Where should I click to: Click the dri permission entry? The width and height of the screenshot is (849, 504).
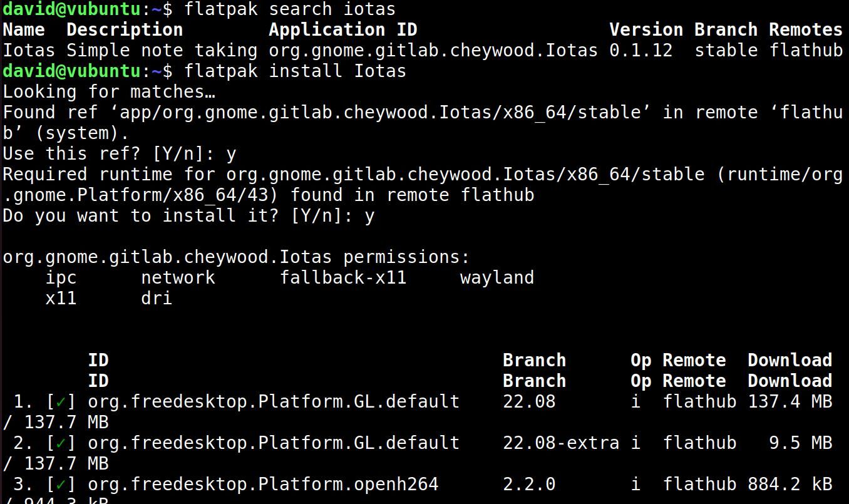[157, 298]
